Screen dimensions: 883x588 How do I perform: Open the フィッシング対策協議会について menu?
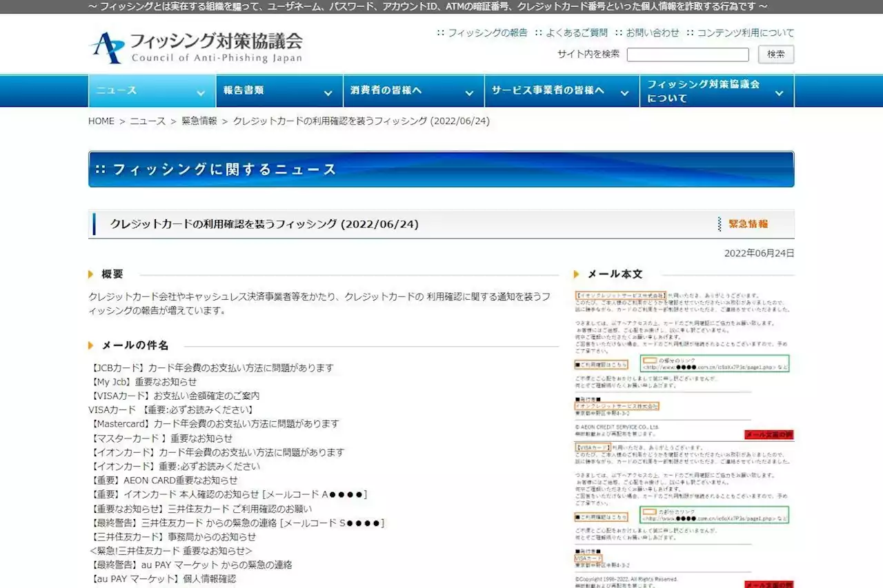tap(717, 90)
